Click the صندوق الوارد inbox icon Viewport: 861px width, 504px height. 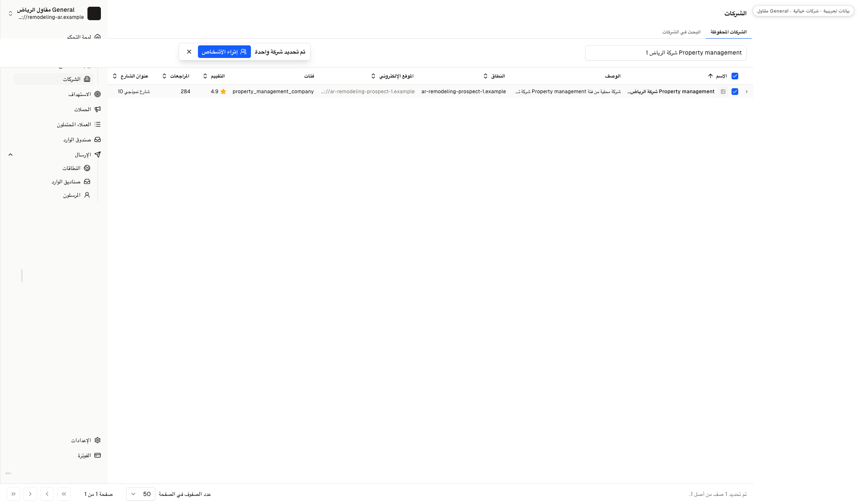click(x=98, y=139)
